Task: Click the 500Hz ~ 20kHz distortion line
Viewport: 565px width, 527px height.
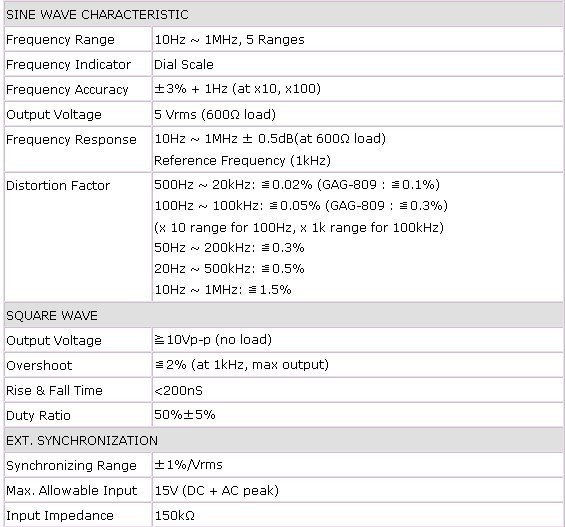Action: [x=297, y=185]
